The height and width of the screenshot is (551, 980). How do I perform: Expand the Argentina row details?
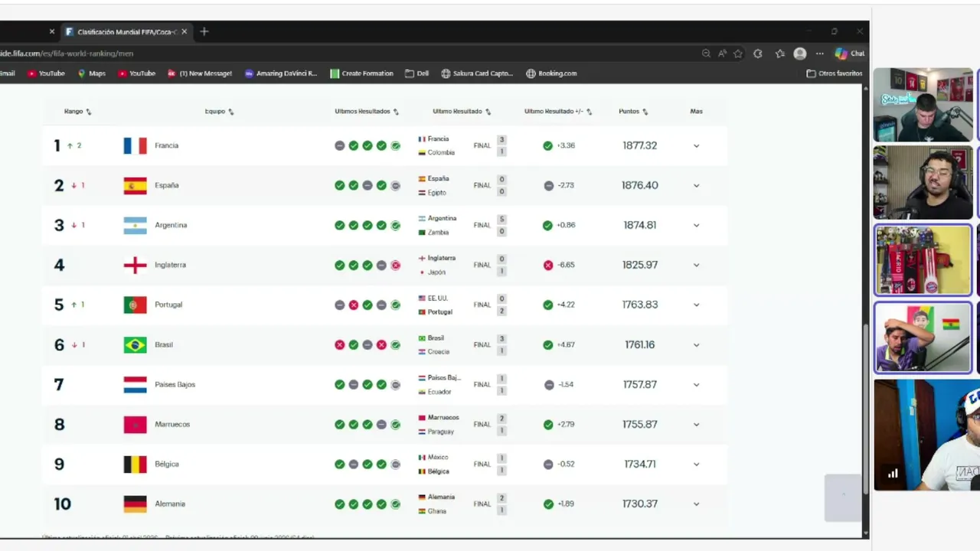[696, 225]
